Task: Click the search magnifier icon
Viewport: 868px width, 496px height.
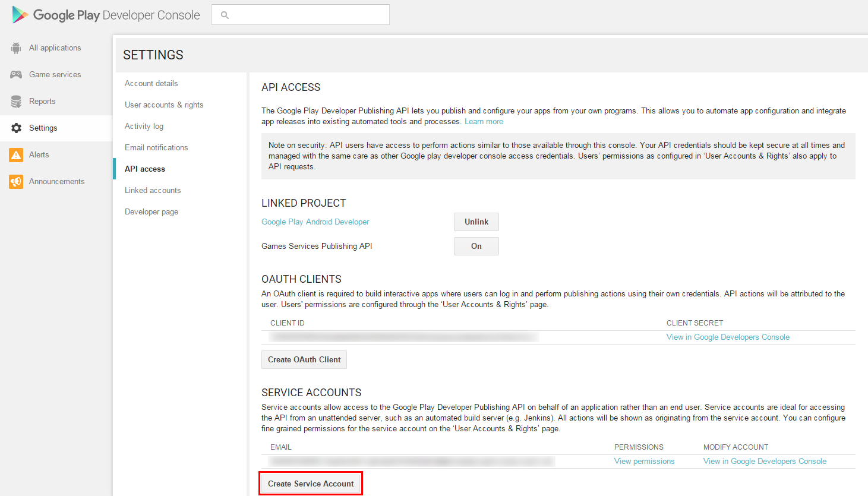Action: coord(225,14)
